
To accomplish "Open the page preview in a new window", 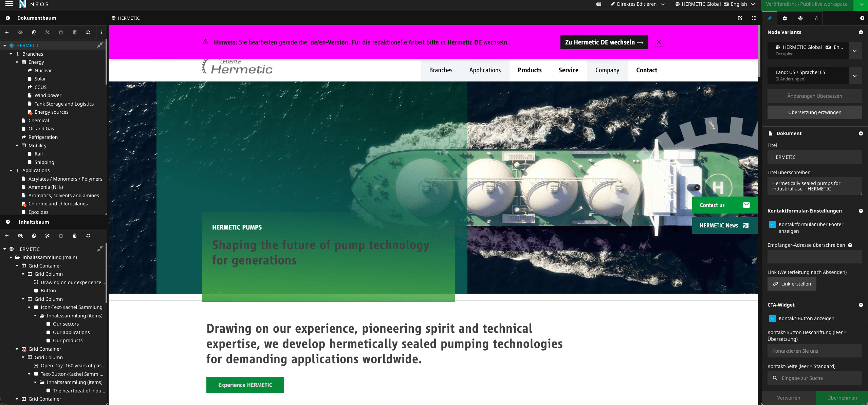I will point(740,18).
